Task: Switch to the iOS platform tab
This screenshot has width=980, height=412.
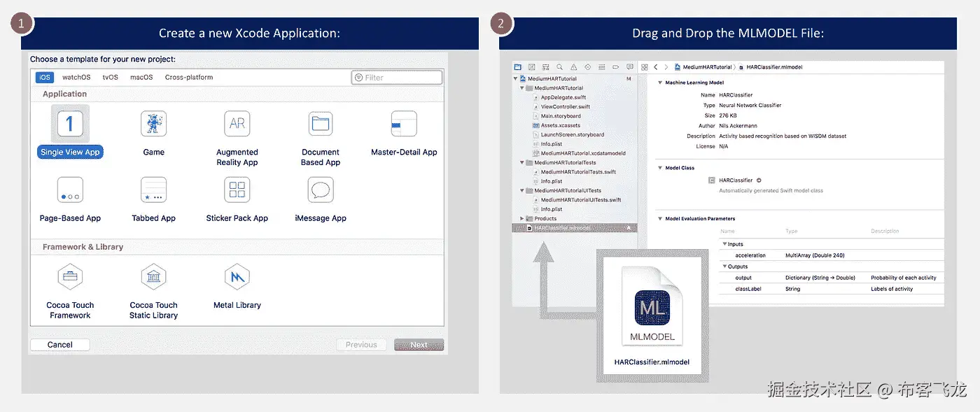Action: (x=45, y=77)
